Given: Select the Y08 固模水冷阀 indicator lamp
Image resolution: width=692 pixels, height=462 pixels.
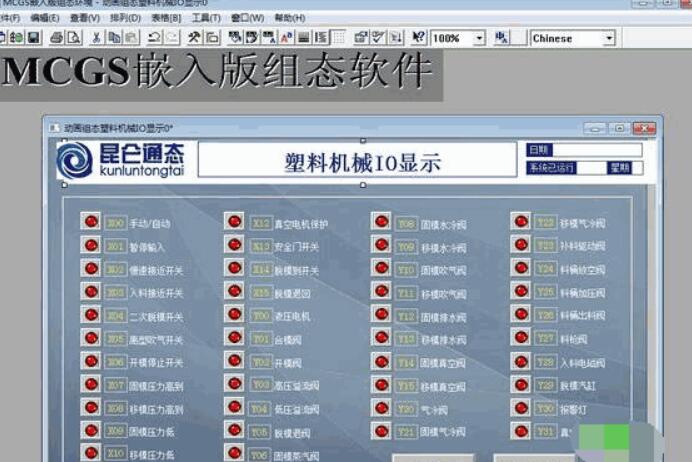Looking at the screenshot, I should 381,221.
